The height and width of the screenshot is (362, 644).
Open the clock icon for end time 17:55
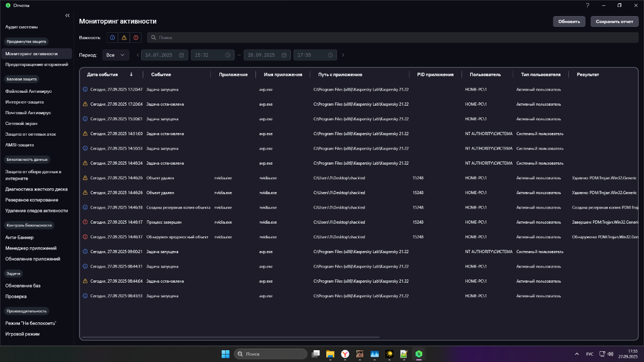coord(330,55)
